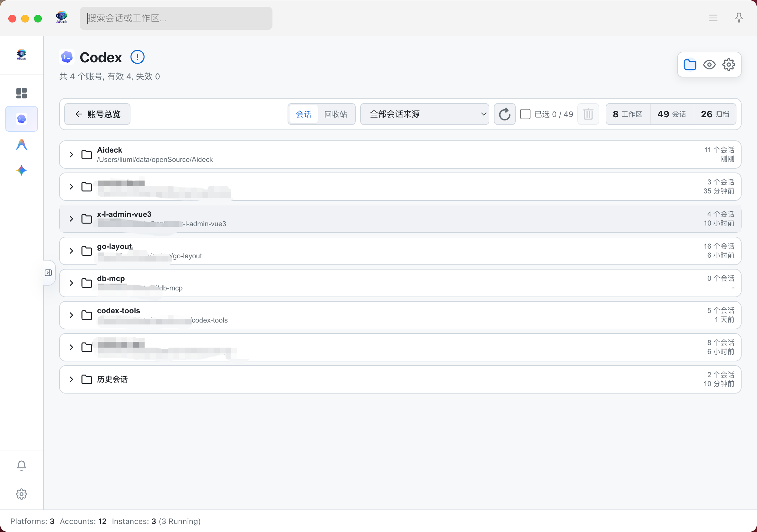Toggle the eye visibility icon at top right

click(709, 65)
